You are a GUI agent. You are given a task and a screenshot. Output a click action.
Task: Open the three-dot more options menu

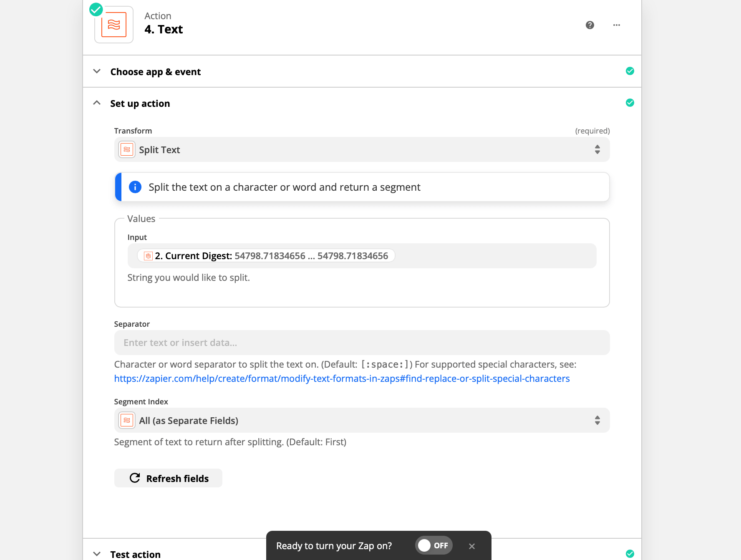(x=616, y=25)
